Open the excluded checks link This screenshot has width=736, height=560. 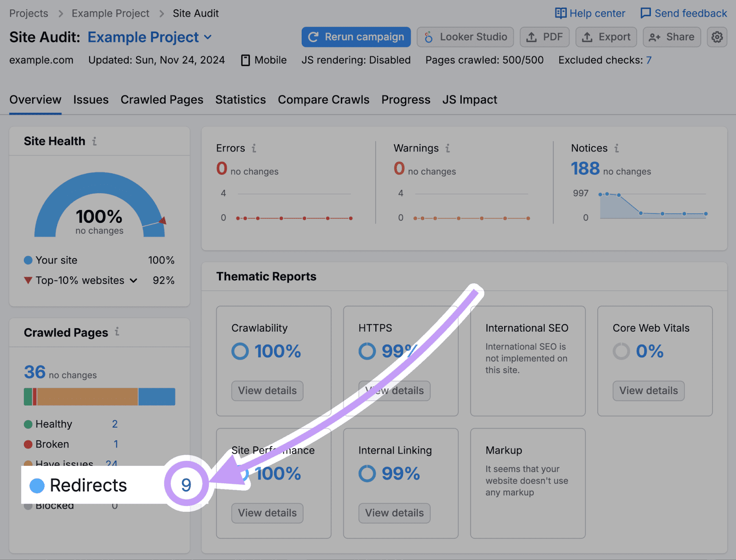point(649,60)
